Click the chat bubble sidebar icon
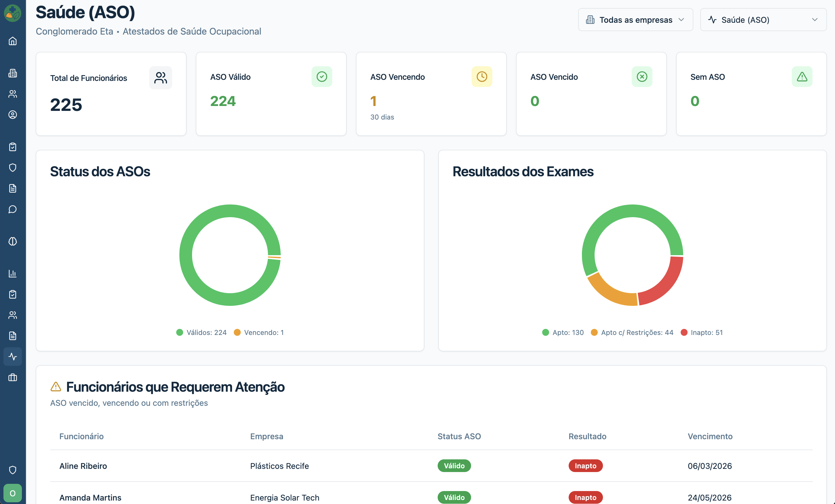Screen dimensions: 835x504 [13, 209]
